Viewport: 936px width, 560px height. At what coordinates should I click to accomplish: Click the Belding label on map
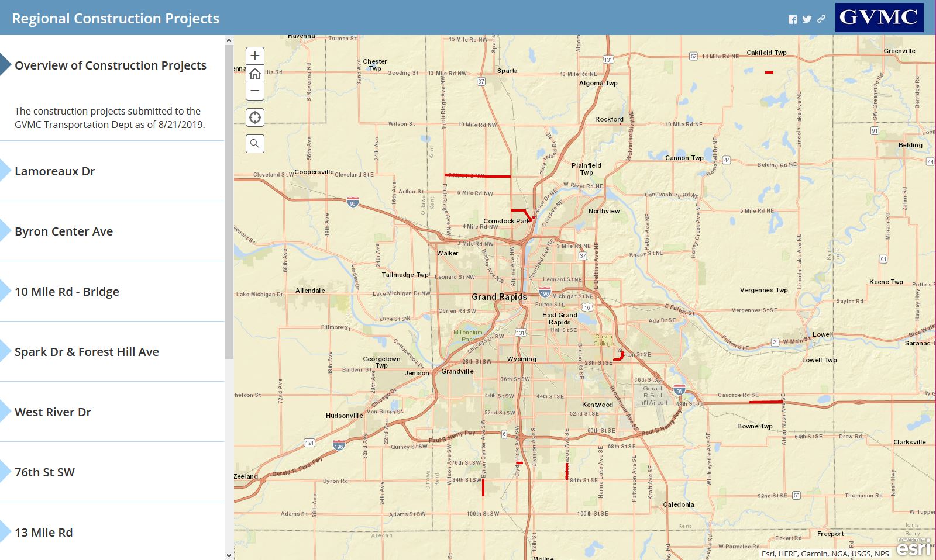pos(910,145)
